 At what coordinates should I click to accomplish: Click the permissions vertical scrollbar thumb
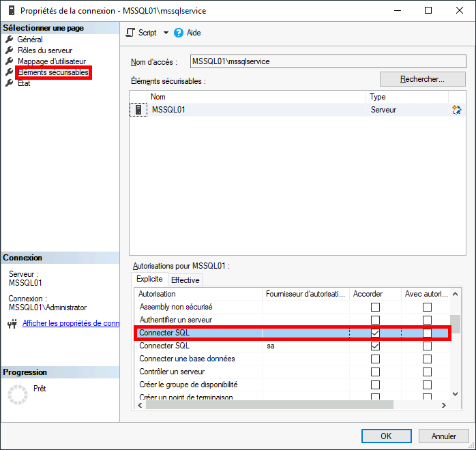[x=455, y=324]
